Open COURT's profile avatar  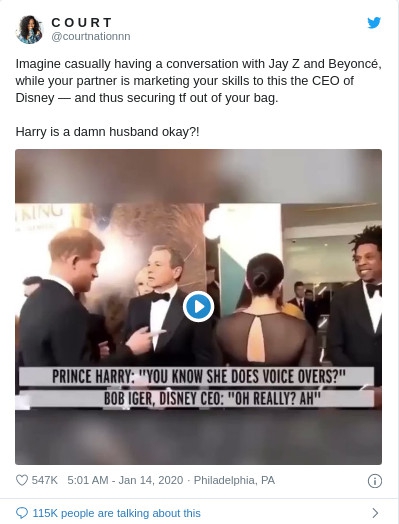pyautogui.click(x=29, y=30)
